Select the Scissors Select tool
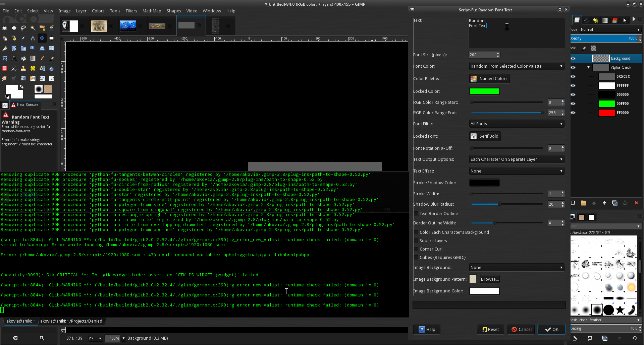The height and width of the screenshot is (345, 644). click(x=52, y=28)
